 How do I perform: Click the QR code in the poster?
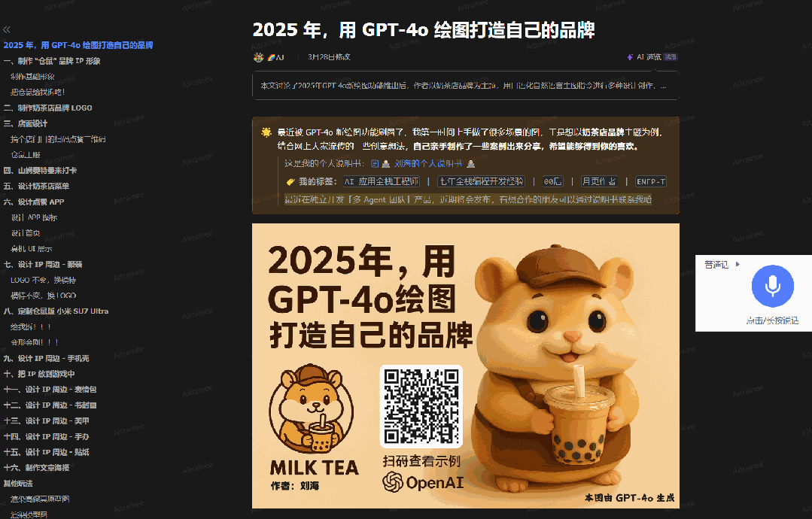click(421, 407)
